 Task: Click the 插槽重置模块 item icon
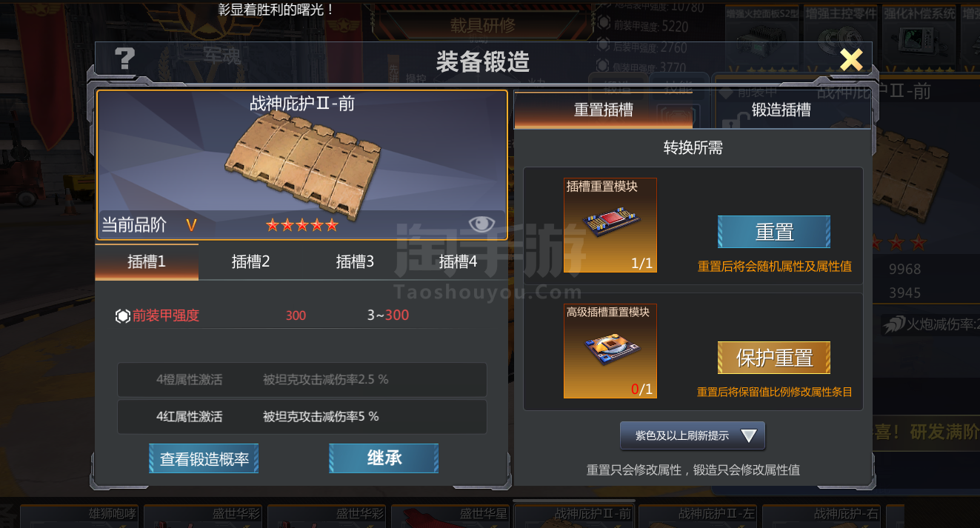tap(610, 225)
